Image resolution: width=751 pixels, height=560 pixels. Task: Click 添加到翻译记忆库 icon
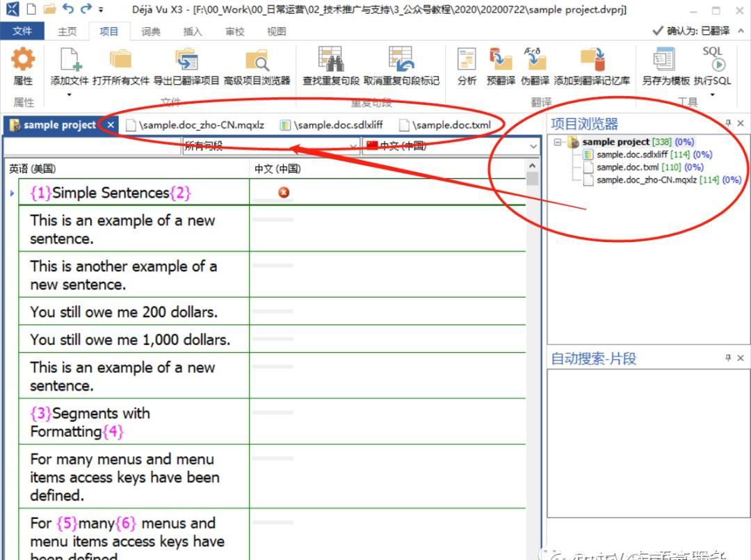[x=592, y=59]
